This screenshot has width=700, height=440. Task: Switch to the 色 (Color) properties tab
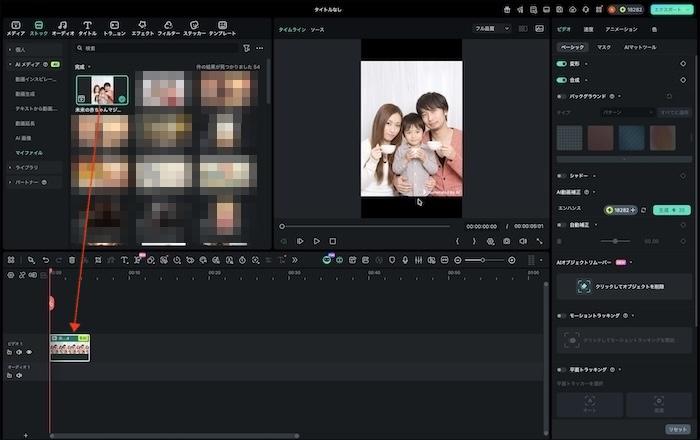click(654, 29)
